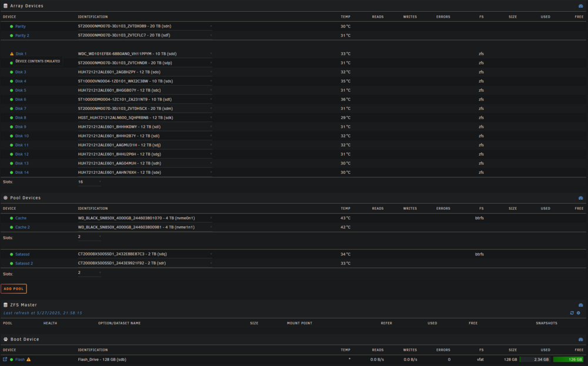Click the warning icon beside Flash
The image size is (588, 366).
[28, 360]
